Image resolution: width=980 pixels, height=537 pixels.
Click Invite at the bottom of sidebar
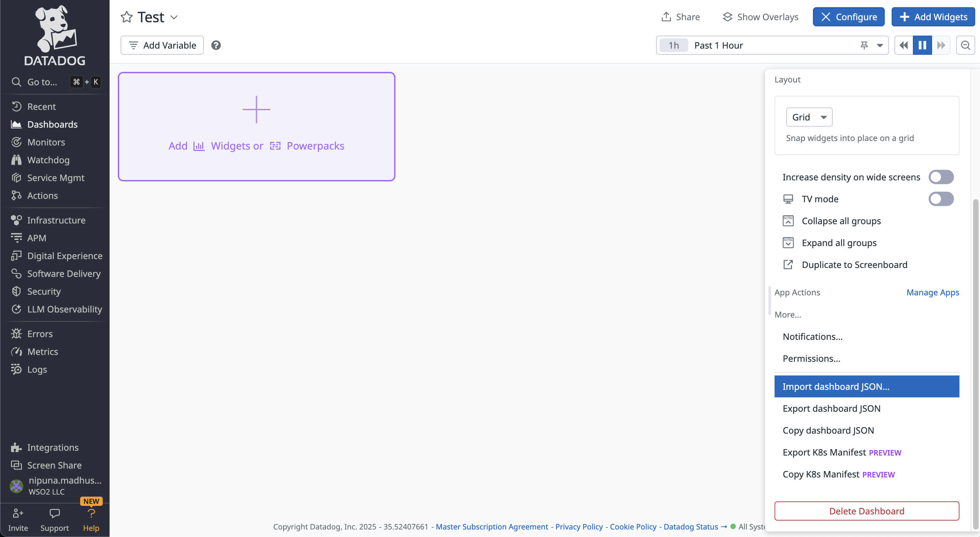18,520
